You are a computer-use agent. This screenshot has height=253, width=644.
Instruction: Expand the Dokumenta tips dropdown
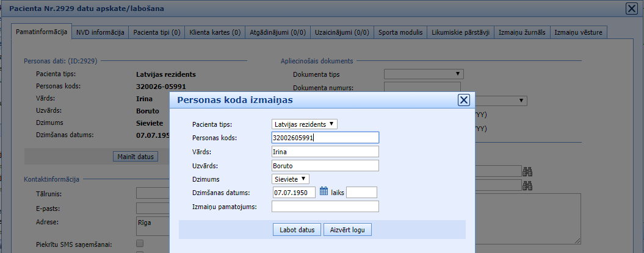coord(423,74)
